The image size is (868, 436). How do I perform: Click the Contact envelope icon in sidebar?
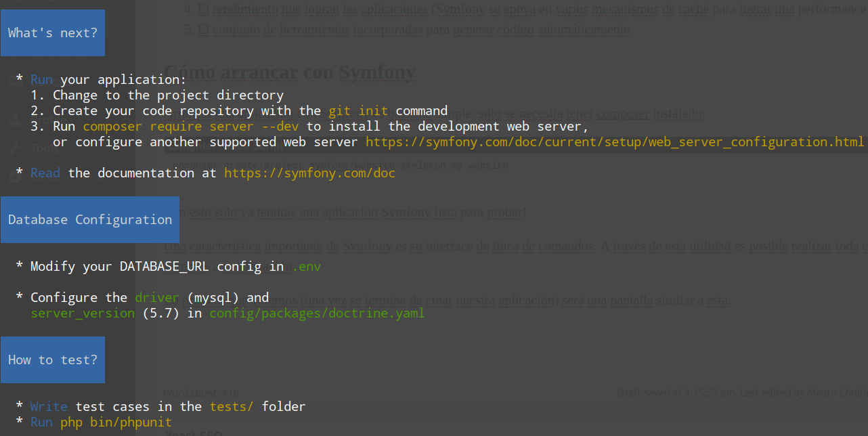(15, 80)
